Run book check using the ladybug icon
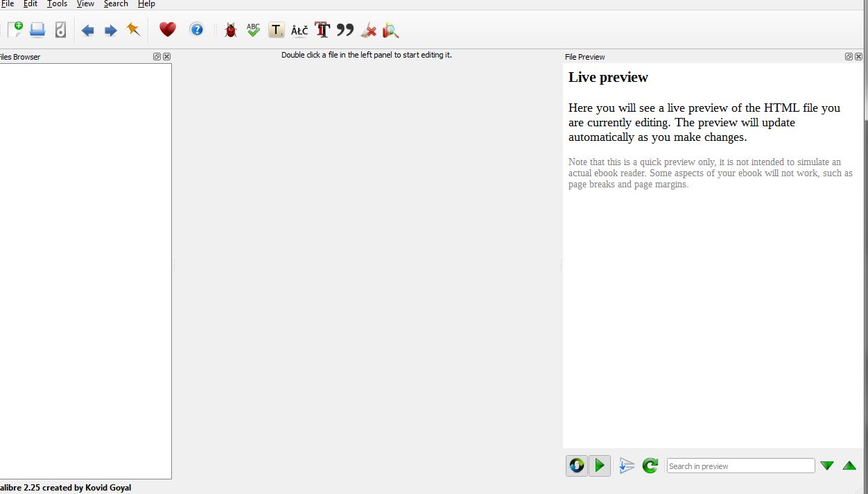The width and height of the screenshot is (868, 494). click(231, 30)
